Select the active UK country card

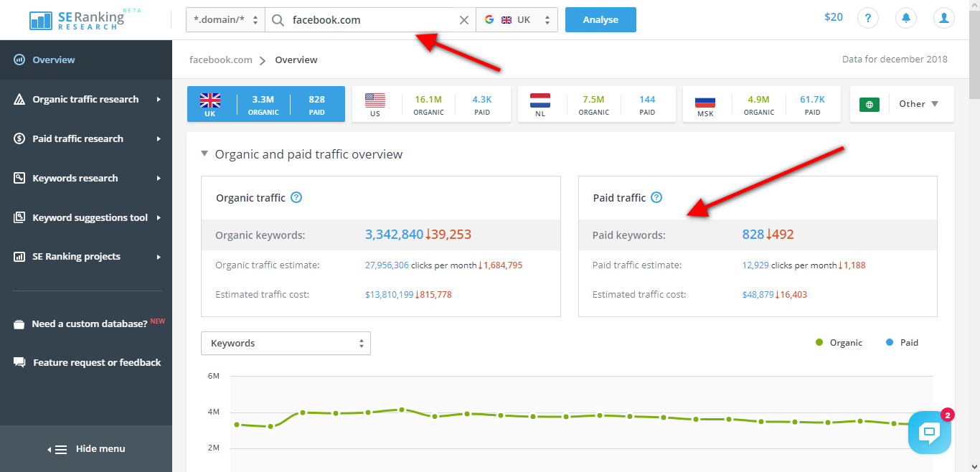click(266, 104)
